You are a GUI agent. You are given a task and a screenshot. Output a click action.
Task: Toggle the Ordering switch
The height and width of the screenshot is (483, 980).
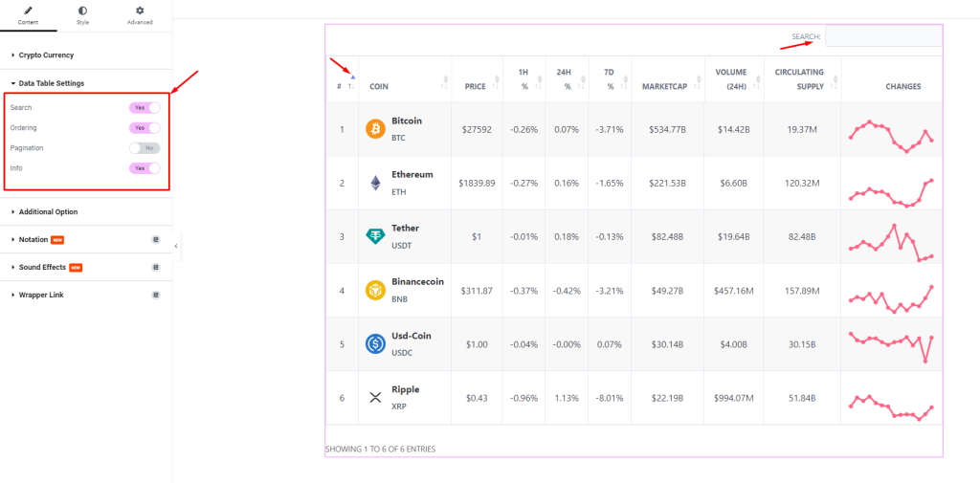pos(145,127)
